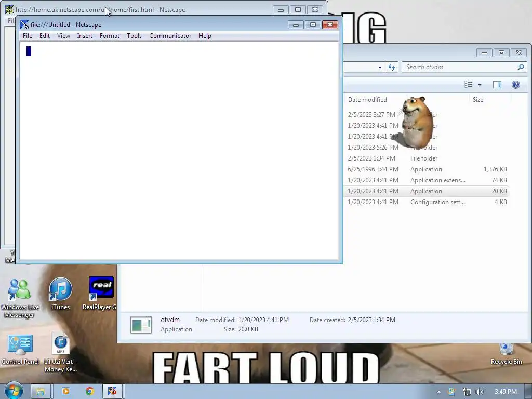Click the Explorer refresh button

pos(392,67)
